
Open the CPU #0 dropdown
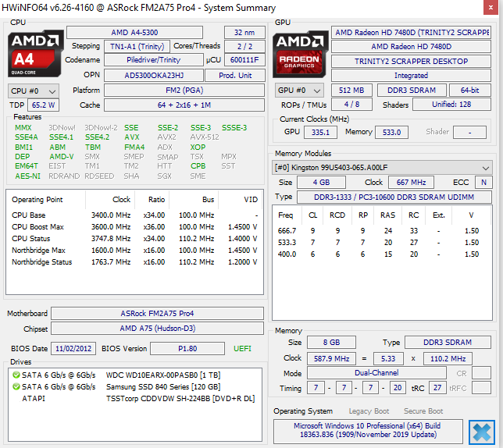click(x=34, y=91)
